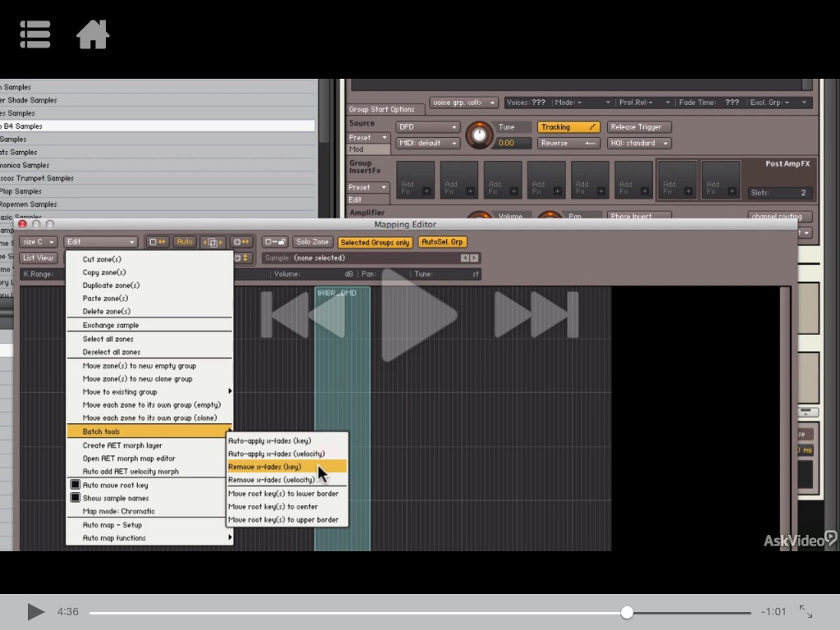
Task: Toggle Auto move root key checkbox
Action: click(x=75, y=485)
